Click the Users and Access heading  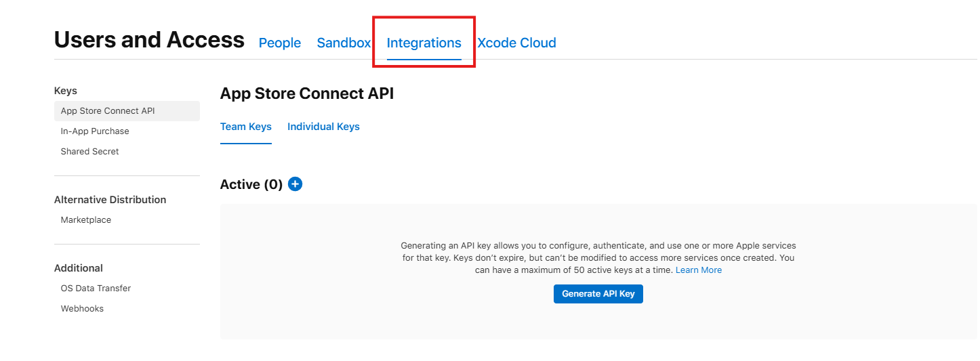click(x=149, y=40)
